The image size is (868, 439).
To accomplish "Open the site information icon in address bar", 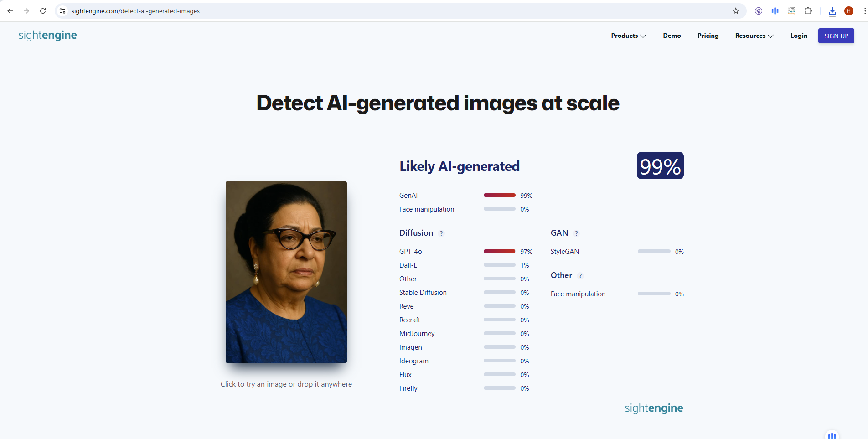I will tap(62, 10).
